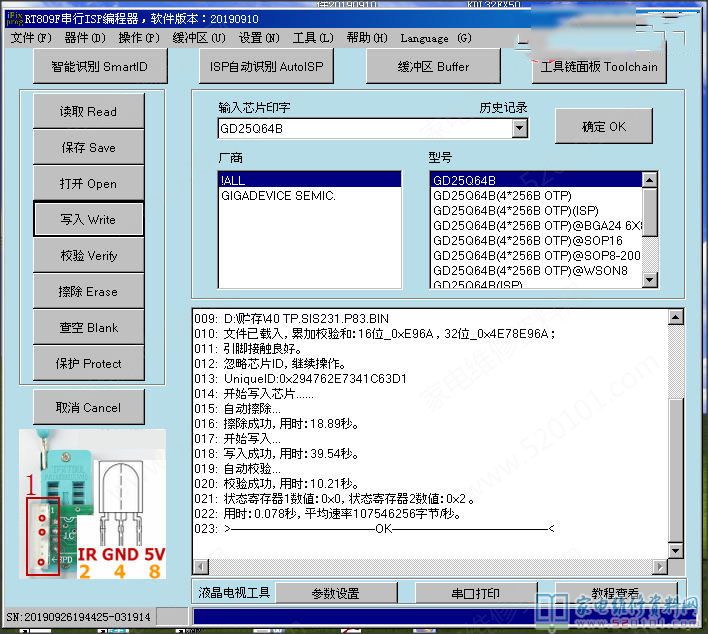The width and height of the screenshot is (708, 634).
Task: Open the 器件(D) menu
Action: (84, 38)
